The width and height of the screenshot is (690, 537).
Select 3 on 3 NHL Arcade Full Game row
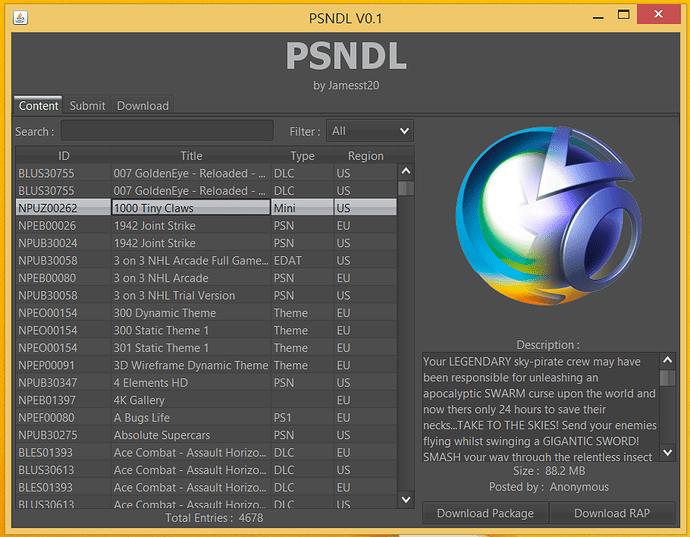click(206, 261)
